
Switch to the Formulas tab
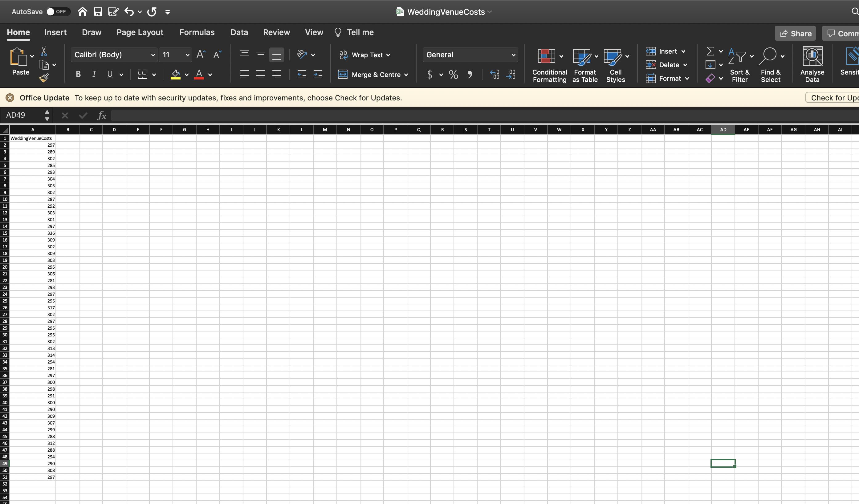click(197, 32)
